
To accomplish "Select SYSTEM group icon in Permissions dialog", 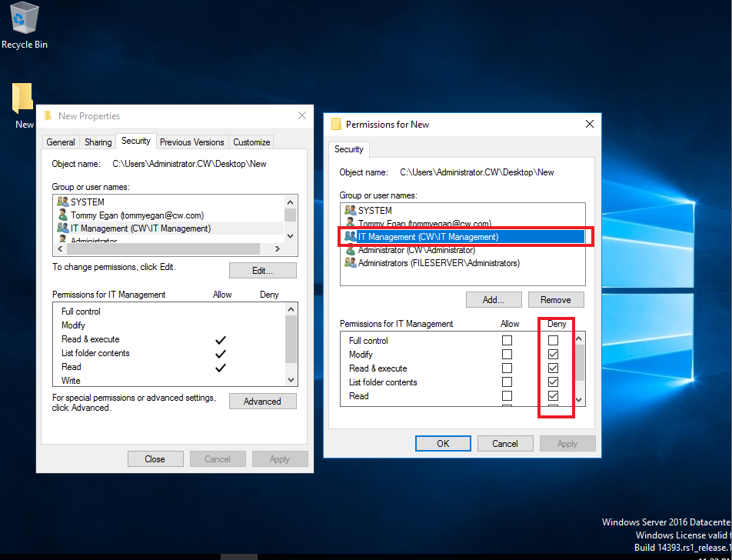I will (x=351, y=210).
